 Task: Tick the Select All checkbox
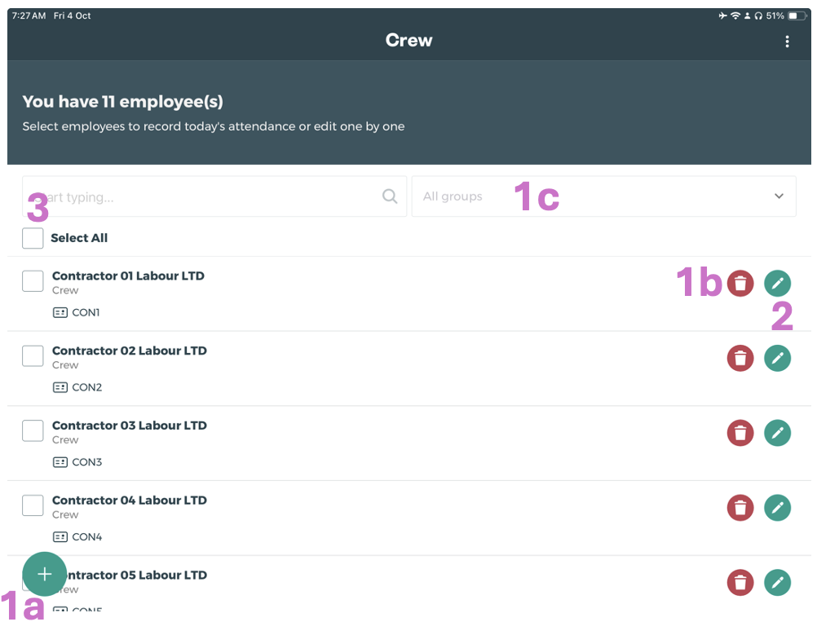[x=33, y=238]
